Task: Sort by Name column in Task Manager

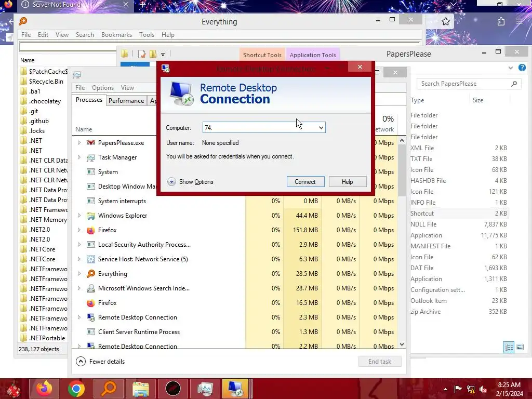Action: [x=84, y=129]
